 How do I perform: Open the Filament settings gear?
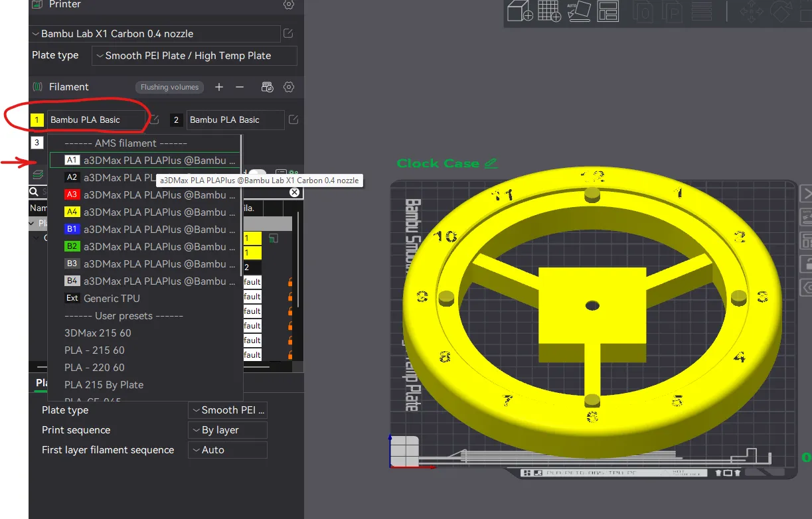pyautogui.click(x=288, y=86)
